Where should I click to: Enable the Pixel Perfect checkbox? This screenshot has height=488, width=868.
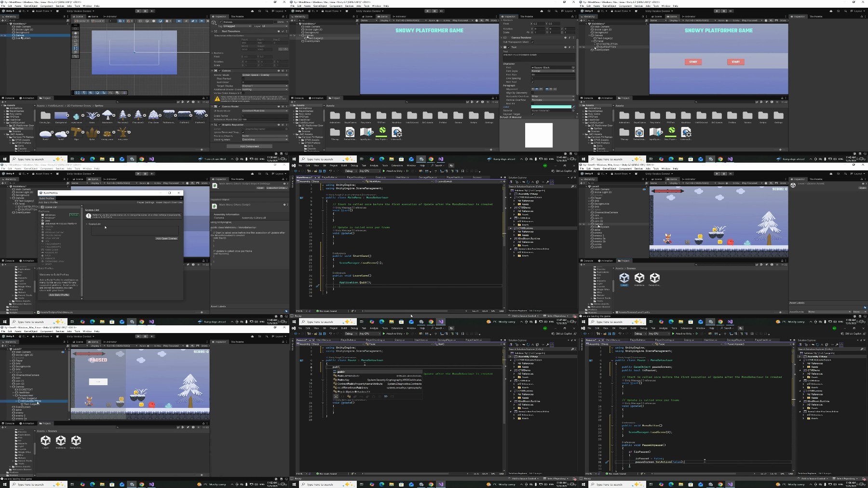(x=243, y=79)
